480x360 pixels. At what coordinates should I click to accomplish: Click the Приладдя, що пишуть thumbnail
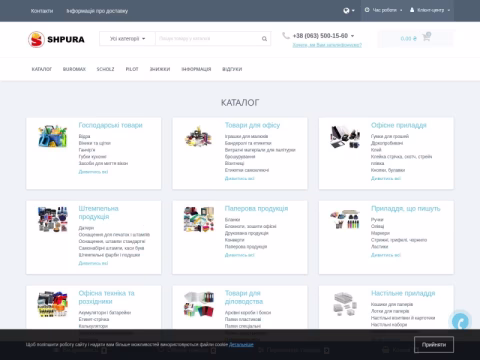point(345,219)
